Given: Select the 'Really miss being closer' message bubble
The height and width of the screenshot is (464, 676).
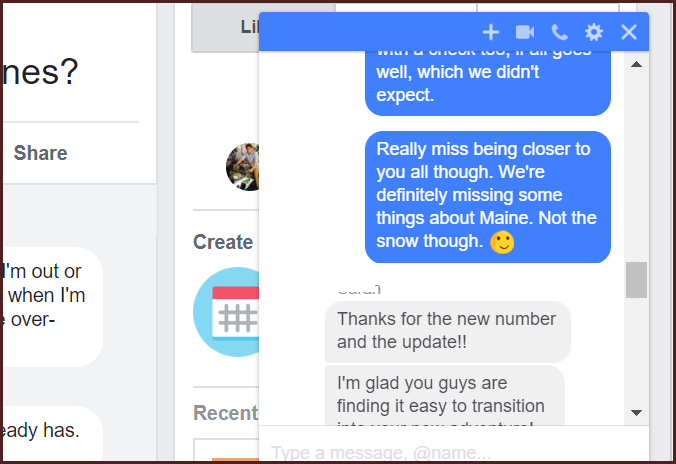Looking at the screenshot, I should [488, 197].
